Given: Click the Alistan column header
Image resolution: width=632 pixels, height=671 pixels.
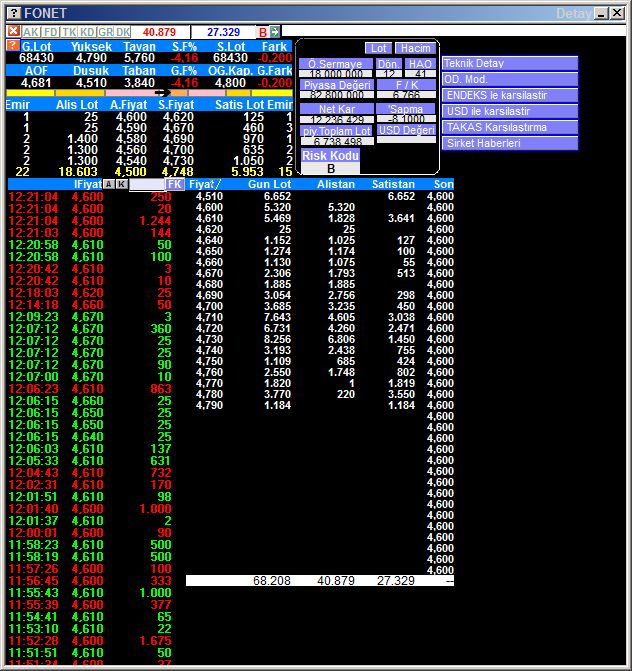Looking at the screenshot, I should 336,184.
